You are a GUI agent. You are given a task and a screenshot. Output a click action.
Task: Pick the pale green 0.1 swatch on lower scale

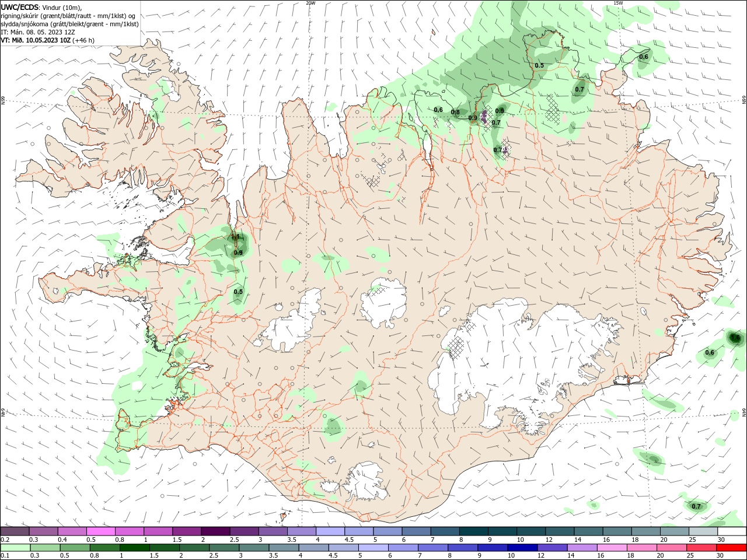point(15,548)
